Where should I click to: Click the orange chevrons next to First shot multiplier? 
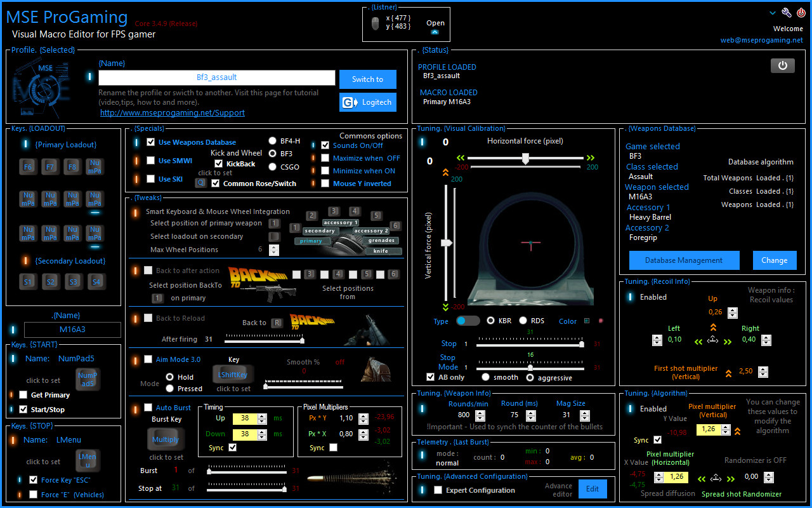[728, 373]
